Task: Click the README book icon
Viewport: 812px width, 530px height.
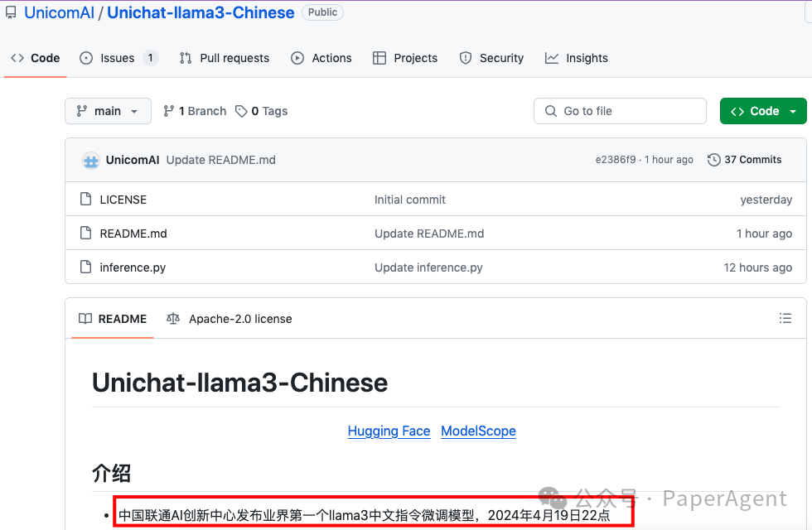Action: click(x=85, y=318)
